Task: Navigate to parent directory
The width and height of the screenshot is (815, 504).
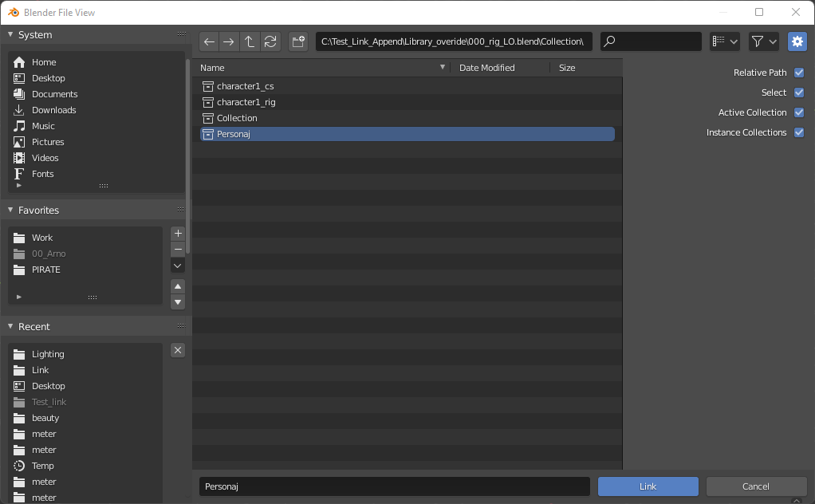Action: (x=250, y=41)
